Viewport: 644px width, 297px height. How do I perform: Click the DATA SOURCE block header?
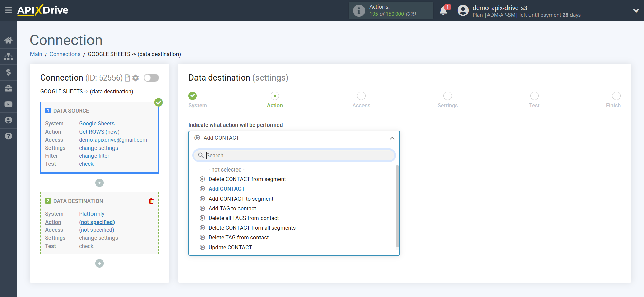pyautogui.click(x=67, y=111)
